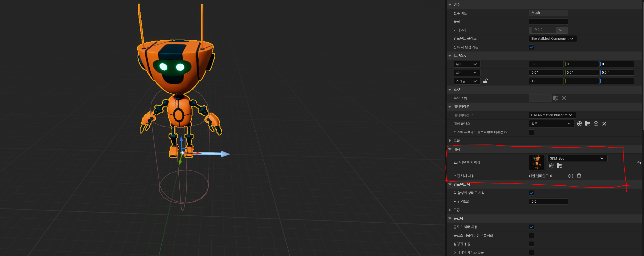Open the SKM_Bot mesh asset dropdown
The height and width of the screenshot is (256, 644).
point(577,158)
